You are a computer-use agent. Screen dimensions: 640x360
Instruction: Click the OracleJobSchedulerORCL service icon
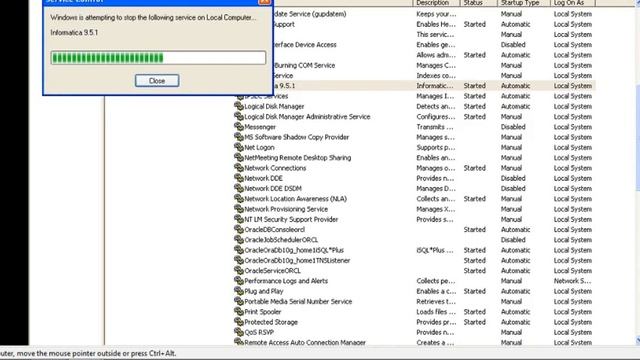coord(239,240)
